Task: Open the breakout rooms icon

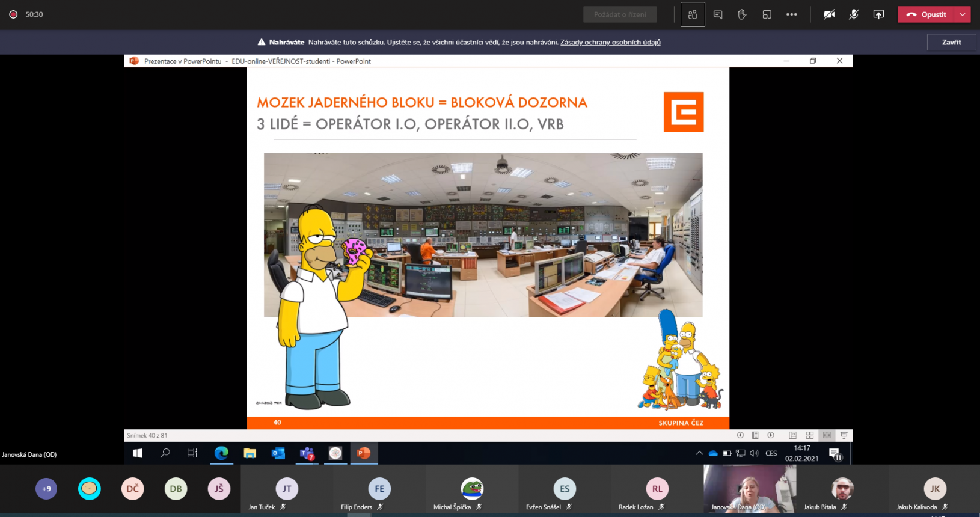Action: point(767,14)
